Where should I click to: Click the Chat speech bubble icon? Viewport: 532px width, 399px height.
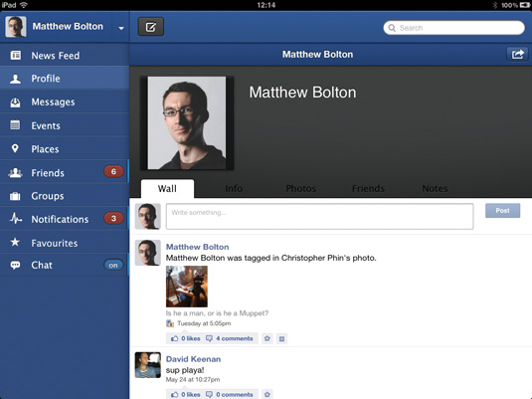pyautogui.click(x=15, y=266)
